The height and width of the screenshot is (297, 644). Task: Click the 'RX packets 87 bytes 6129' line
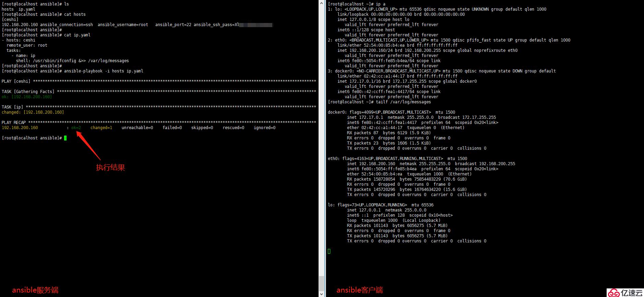[389, 133]
